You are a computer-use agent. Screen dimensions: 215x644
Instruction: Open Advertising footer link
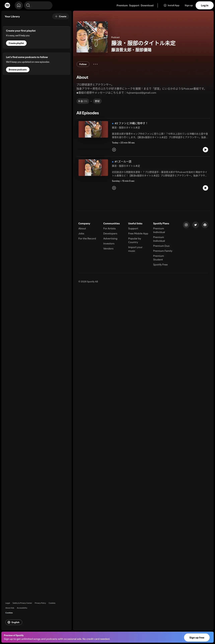click(x=110, y=239)
